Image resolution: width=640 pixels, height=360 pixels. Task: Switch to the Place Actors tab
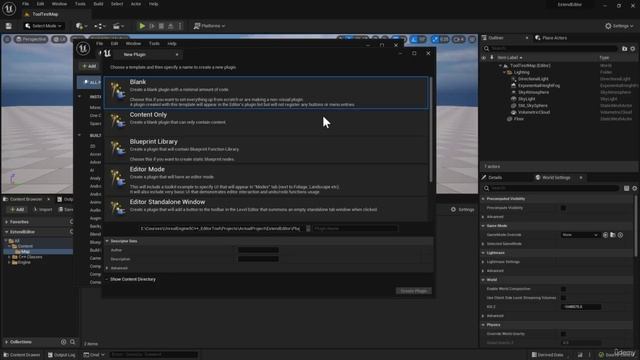pos(551,38)
